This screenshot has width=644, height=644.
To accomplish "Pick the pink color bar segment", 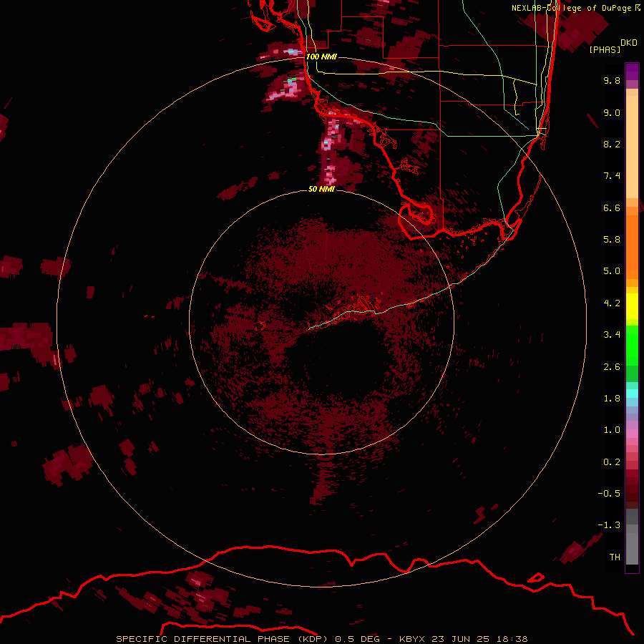I will pos(632,434).
